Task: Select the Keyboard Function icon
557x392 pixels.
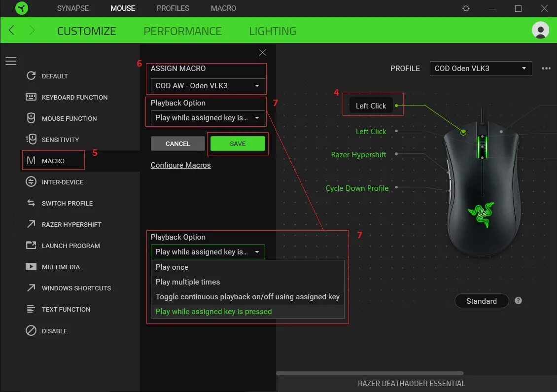Action: click(31, 97)
